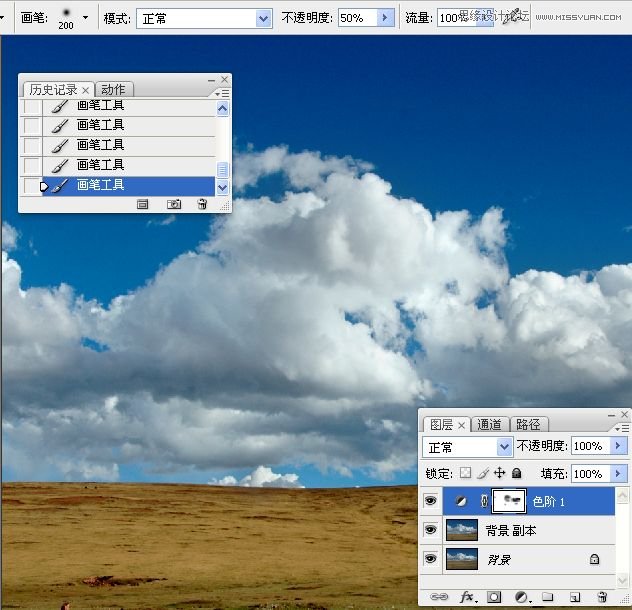Viewport: 632px width, 610px height.
Task: Toggle lock transparent pixels icon
Action: (x=466, y=473)
